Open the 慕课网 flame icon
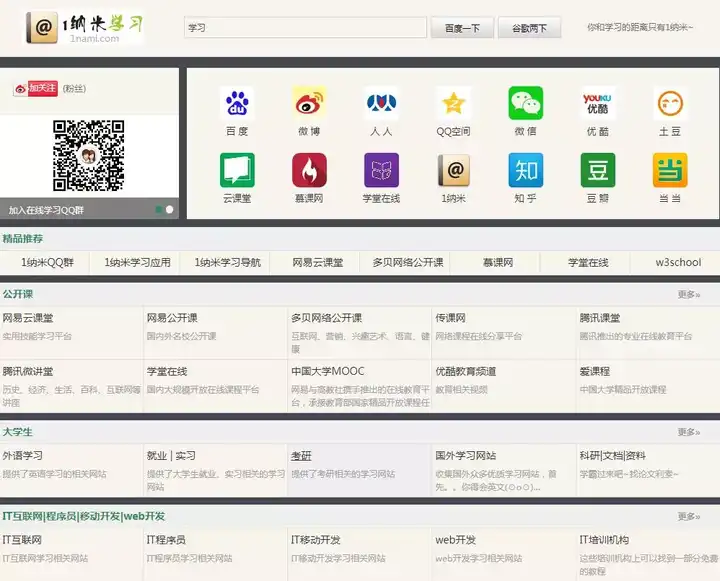 coord(309,170)
